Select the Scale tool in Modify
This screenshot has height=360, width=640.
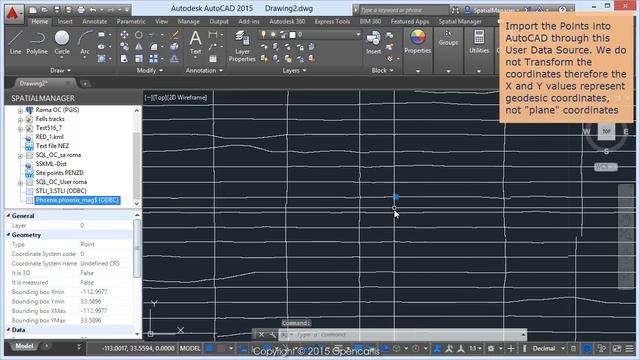point(139,59)
